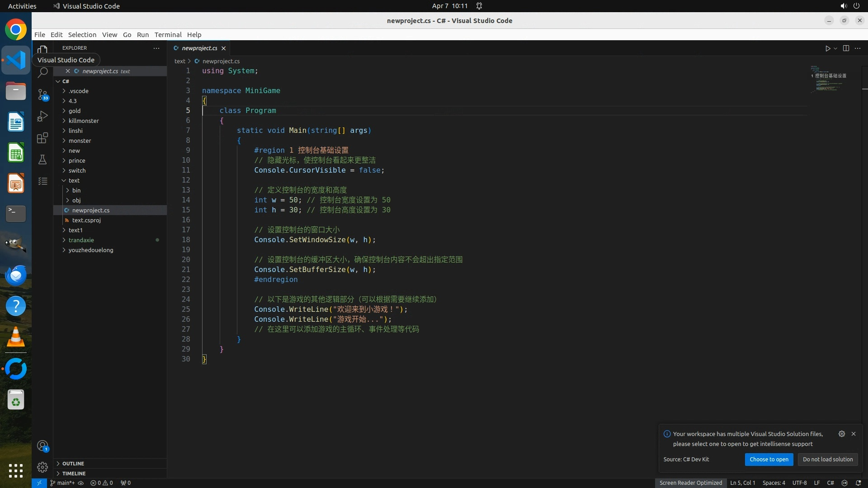Open the run button dropdown arrow
The height and width of the screenshot is (488, 868).
click(835, 48)
